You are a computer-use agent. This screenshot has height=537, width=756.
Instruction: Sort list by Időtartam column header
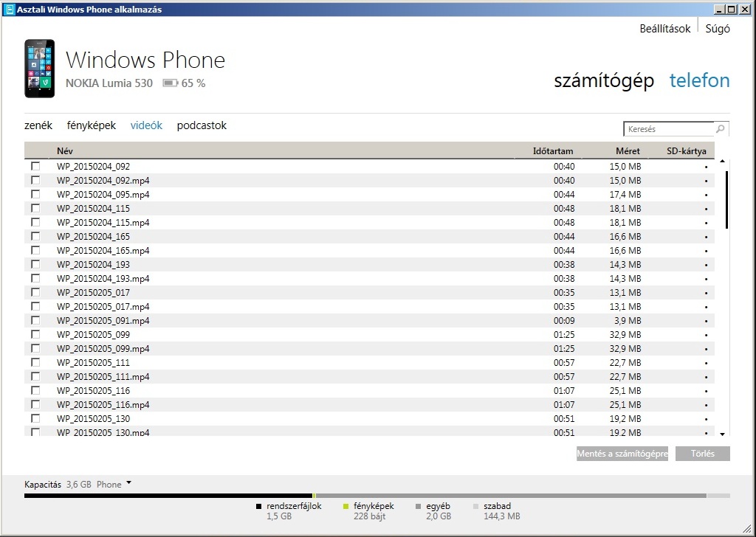click(552, 150)
